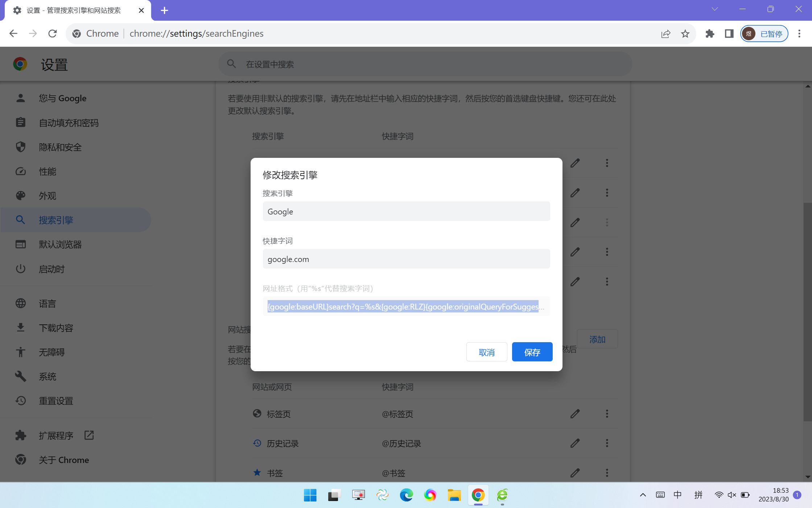Viewport: 812px width, 508px height.
Task: Click the taskbar clock showing 18:53
Action: pyautogui.click(x=774, y=495)
